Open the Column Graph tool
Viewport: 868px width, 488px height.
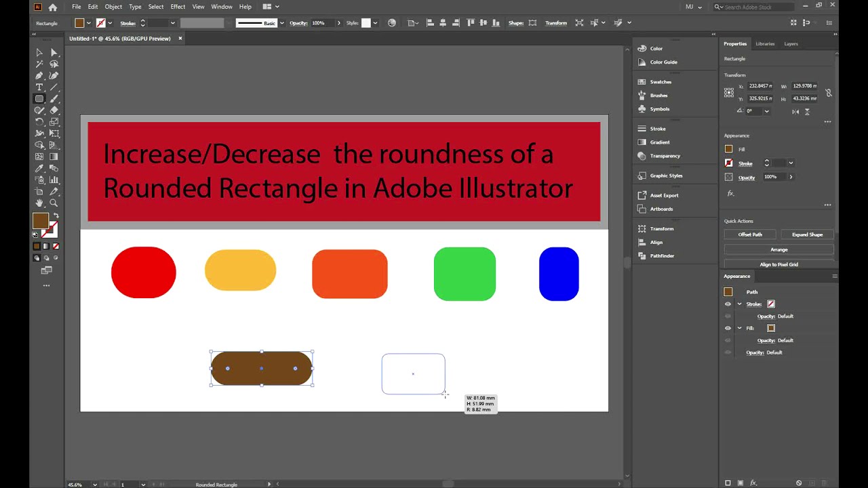coord(54,180)
